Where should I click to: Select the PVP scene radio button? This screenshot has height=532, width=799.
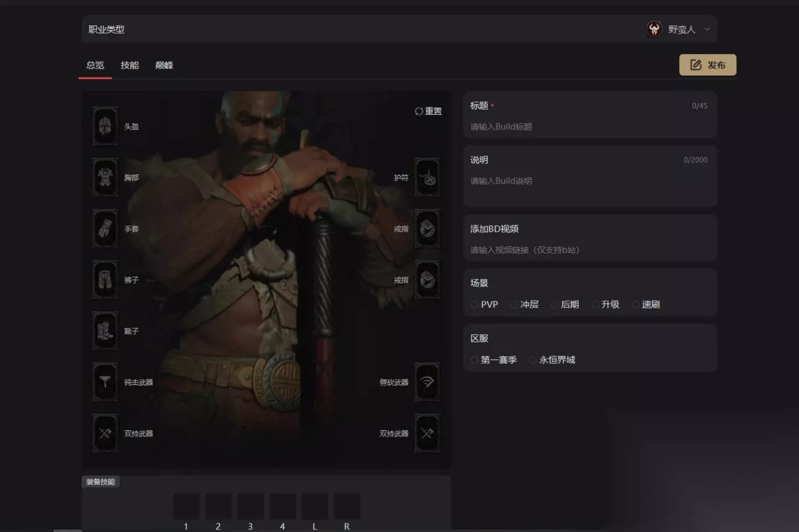475,304
